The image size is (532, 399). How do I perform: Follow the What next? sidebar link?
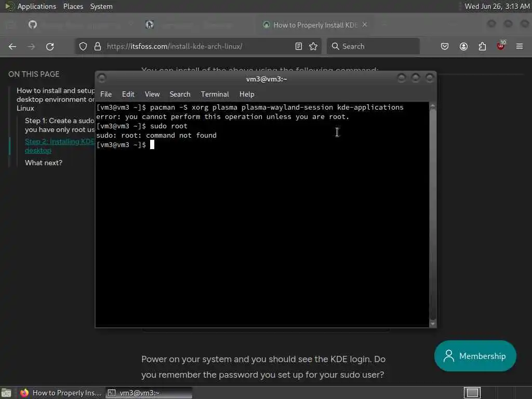click(44, 163)
